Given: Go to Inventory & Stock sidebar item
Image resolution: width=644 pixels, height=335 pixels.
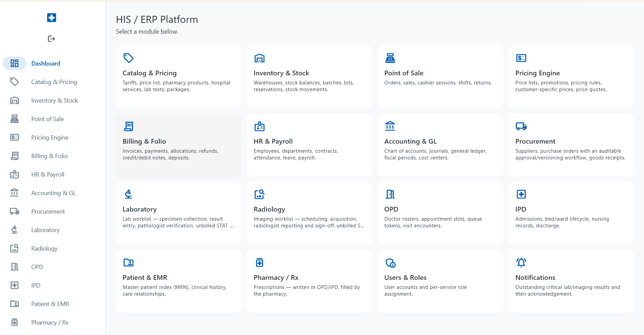Looking at the screenshot, I should (54, 100).
